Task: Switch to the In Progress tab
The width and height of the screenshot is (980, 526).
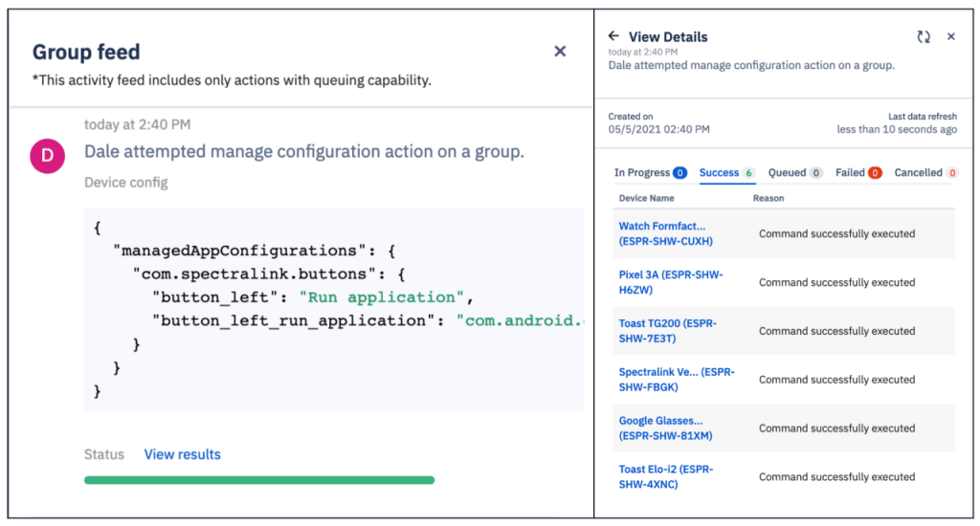Action: (x=650, y=172)
